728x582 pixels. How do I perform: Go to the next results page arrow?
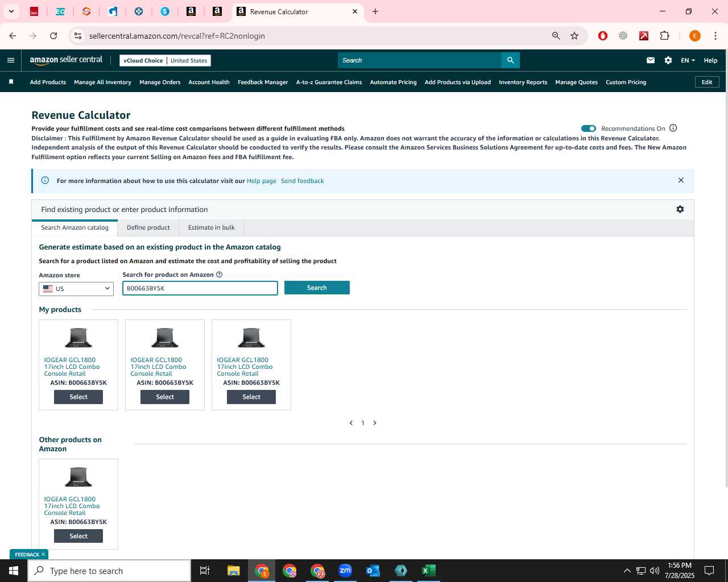(375, 423)
